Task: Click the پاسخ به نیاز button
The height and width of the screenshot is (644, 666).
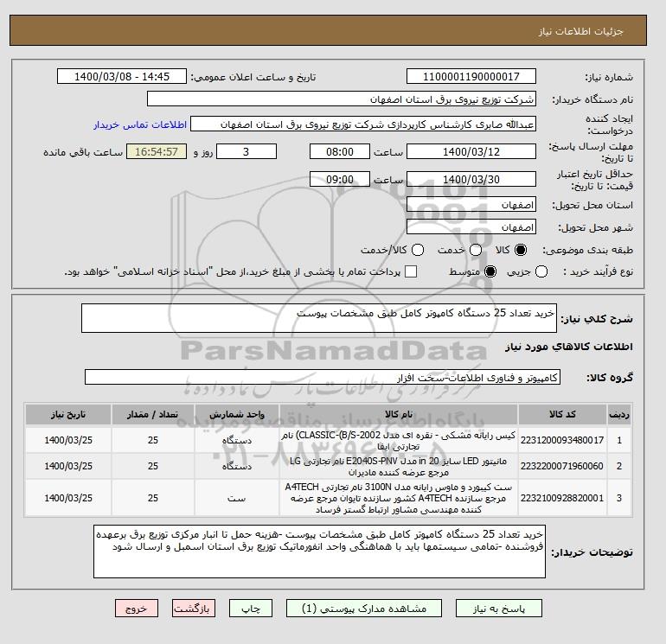Action: 499,609
